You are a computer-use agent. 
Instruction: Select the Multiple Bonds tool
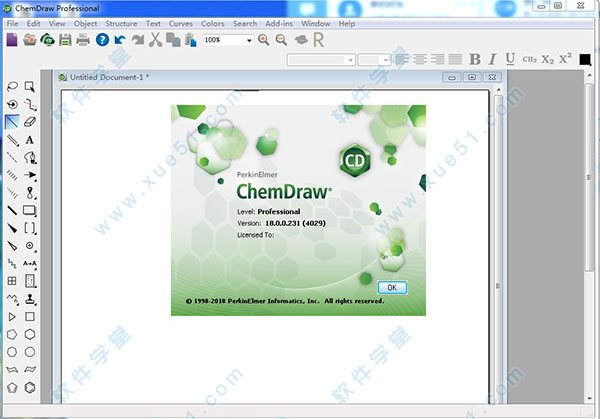point(12,140)
